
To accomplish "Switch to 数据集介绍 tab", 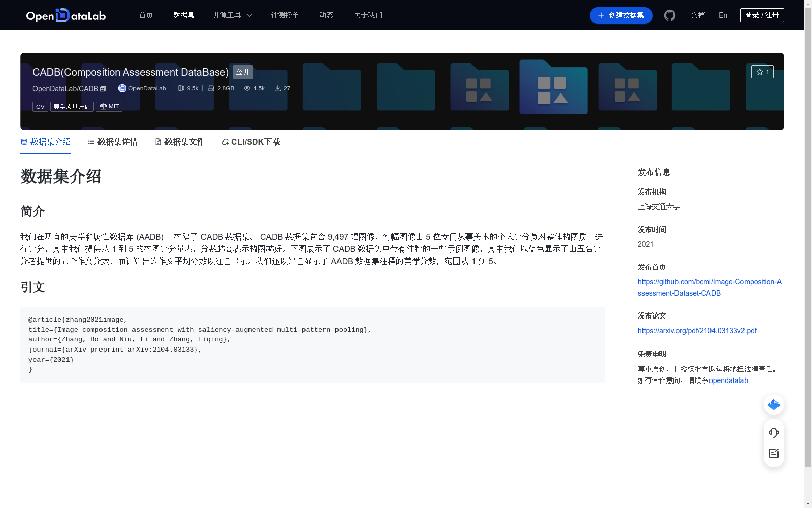I will (46, 142).
